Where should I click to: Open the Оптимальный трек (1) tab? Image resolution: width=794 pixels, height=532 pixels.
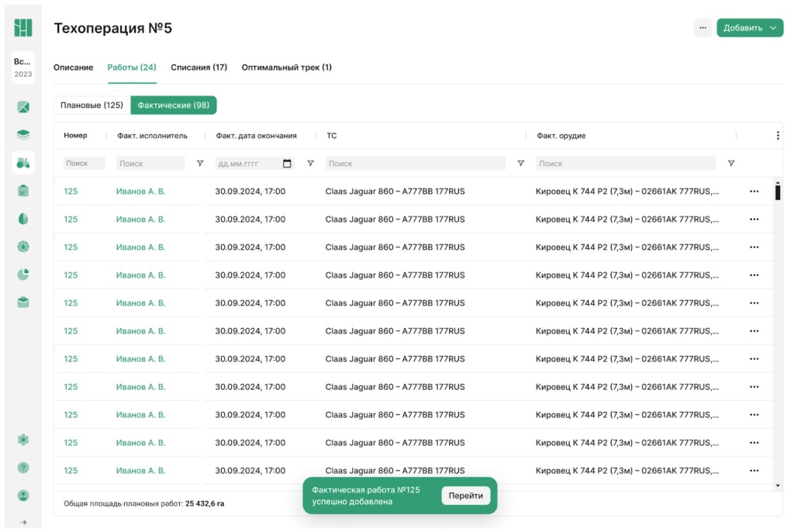pos(286,67)
